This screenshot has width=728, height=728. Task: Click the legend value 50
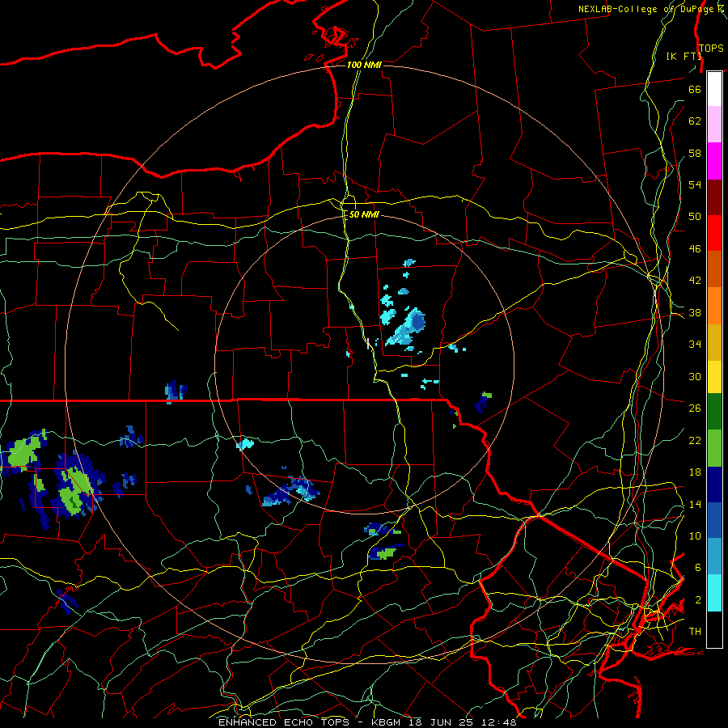(695, 217)
